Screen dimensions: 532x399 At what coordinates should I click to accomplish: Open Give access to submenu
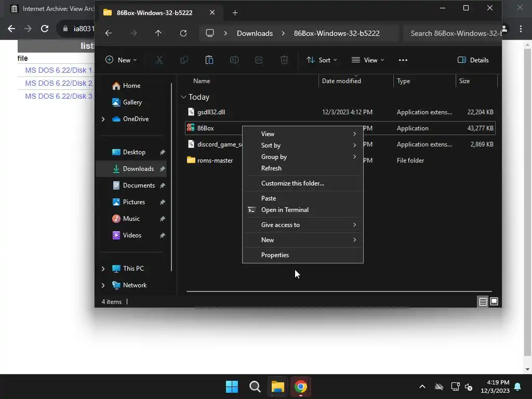pyautogui.click(x=303, y=225)
